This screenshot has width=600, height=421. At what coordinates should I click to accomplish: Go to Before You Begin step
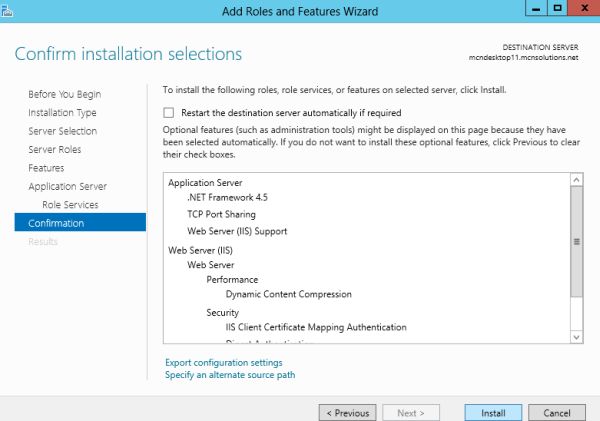(64, 94)
